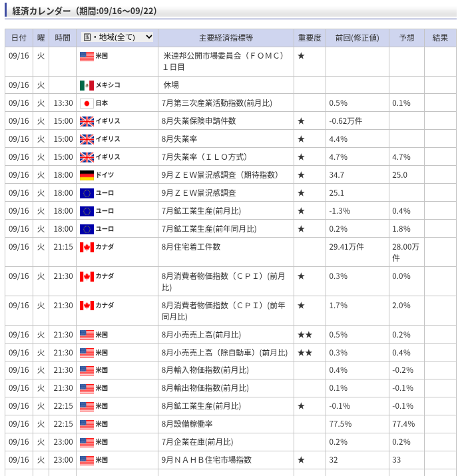The width and height of the screenshot is (460, 476).
Task: Click Germany flag in ZEW期待指数 row
Action: [87, 175]
